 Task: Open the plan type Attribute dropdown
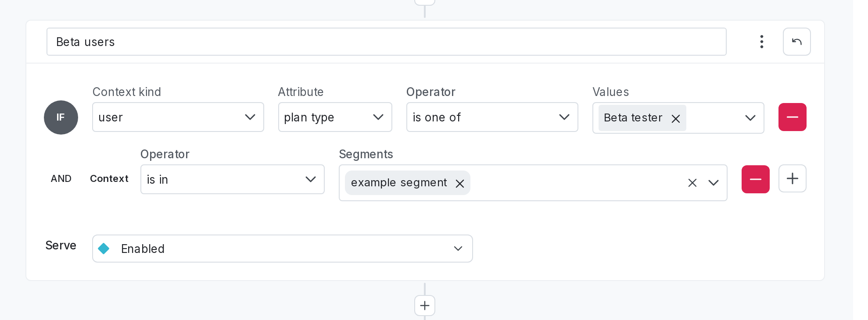coord(335,117)
